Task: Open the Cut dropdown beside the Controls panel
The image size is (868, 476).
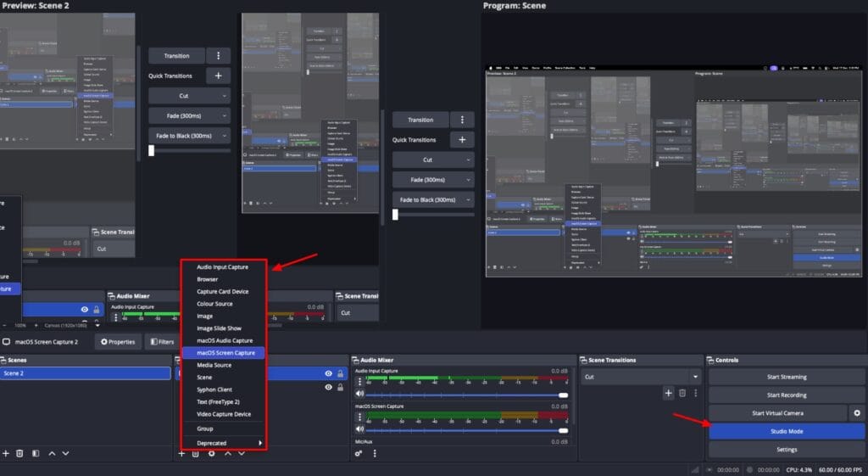Action: [x=643, y=377]
